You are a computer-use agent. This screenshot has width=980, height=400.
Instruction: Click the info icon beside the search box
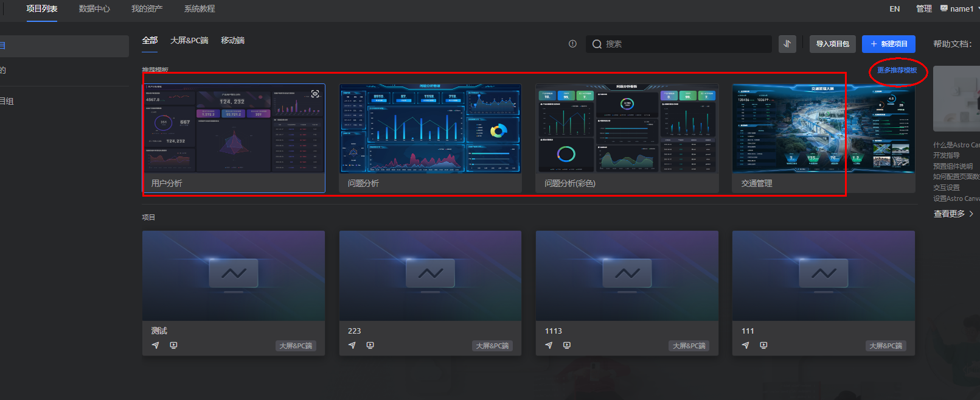pos(572,44)
